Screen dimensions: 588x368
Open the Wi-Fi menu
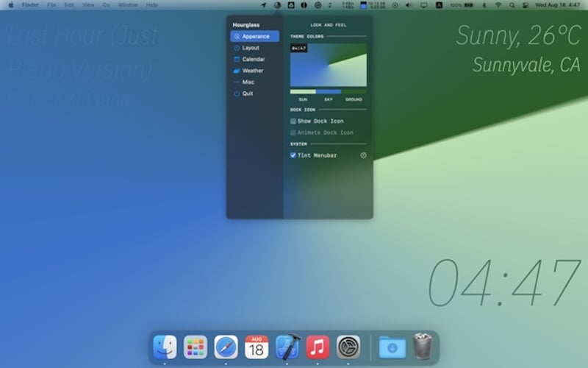[498, 5]
